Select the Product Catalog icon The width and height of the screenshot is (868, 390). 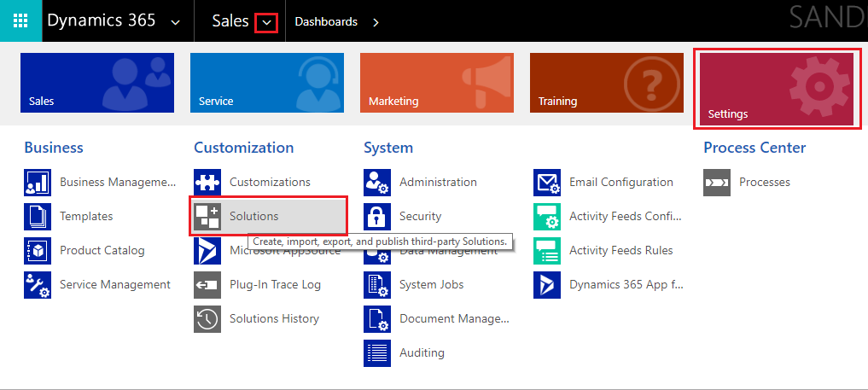(38, 251)
